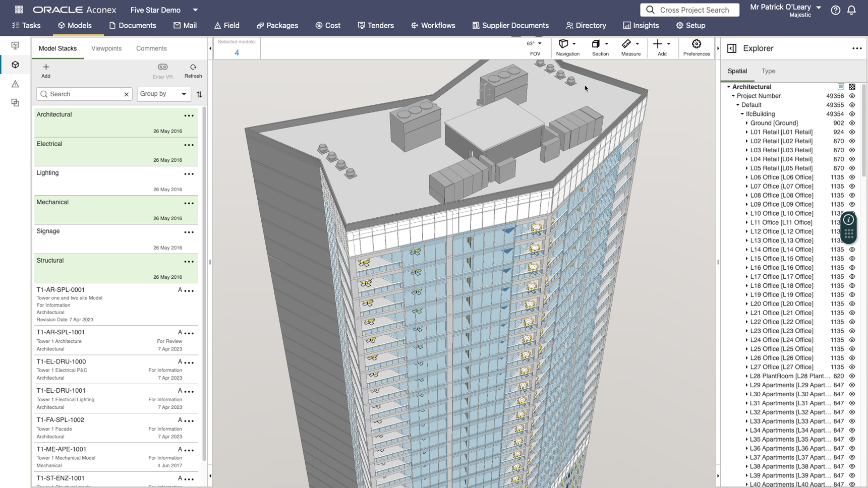Click the Refresh icon above the model list

(x=193, y=68)
